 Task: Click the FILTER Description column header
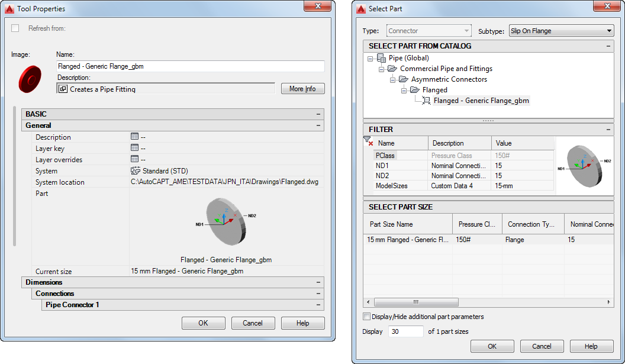tap(460, 143)
